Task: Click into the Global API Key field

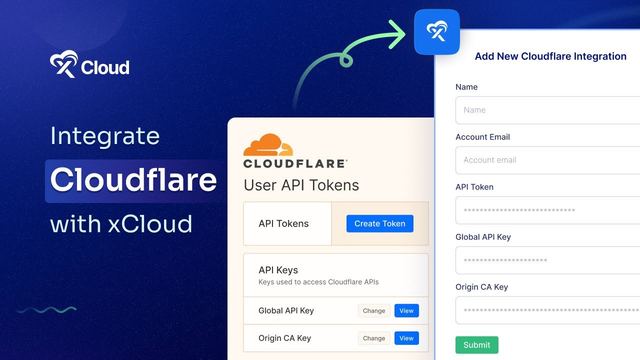Action: [x=548, y=260]
